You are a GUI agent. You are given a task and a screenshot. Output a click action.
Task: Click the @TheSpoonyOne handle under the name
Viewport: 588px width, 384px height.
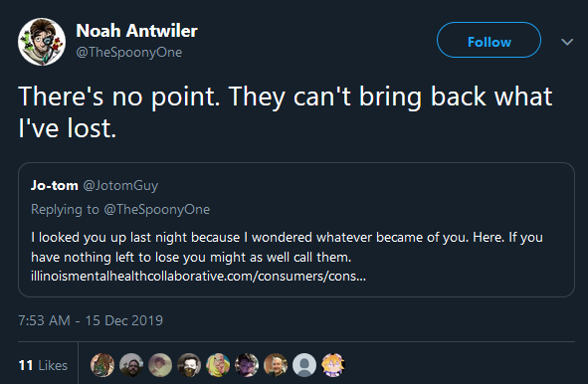pos(129,52)
